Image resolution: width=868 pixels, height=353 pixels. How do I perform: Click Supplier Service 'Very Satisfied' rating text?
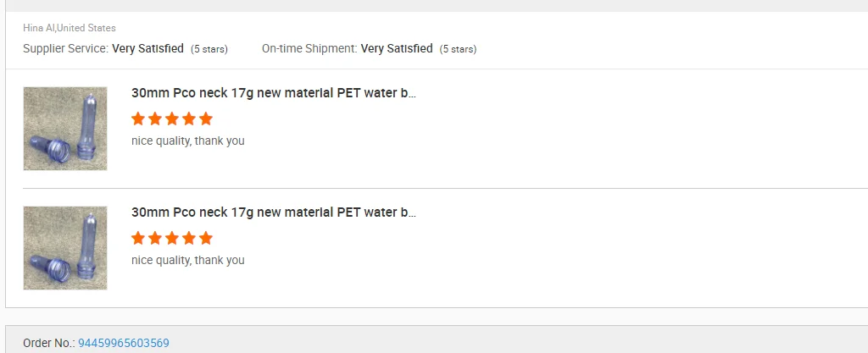(147, 48)
